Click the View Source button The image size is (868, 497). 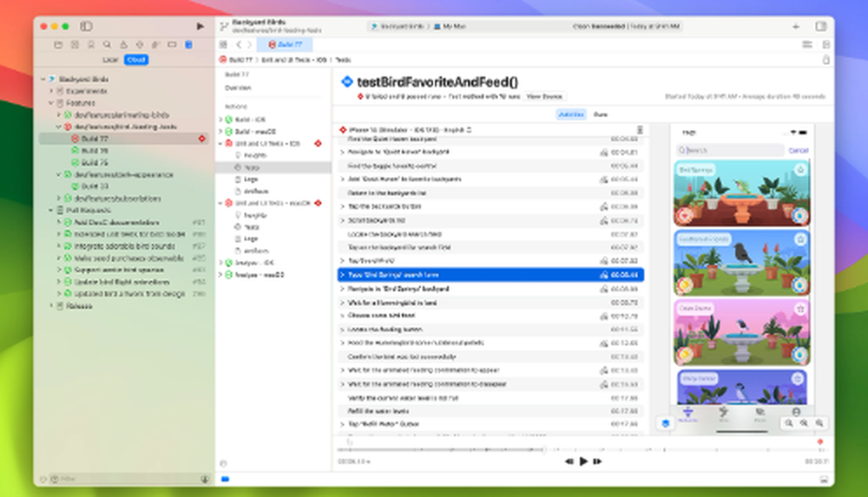click(544, 96)
